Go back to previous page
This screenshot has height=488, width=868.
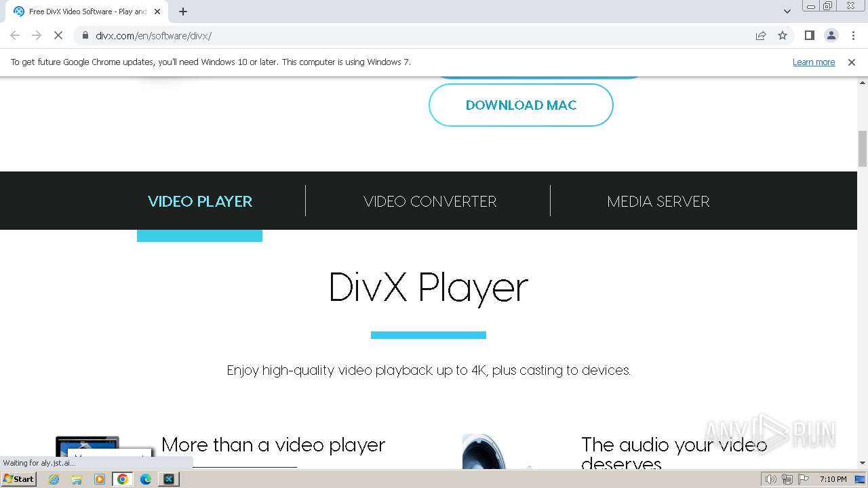point(15,35)
